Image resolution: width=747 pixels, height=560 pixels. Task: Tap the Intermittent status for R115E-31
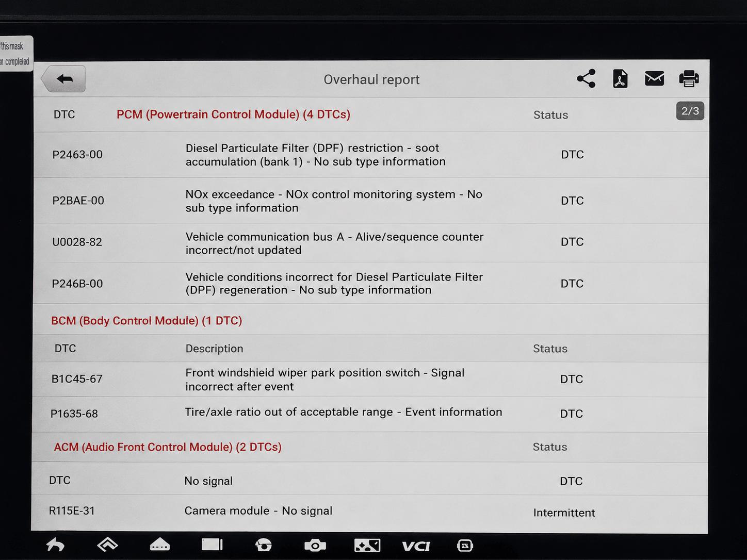pyautogui.click(x=564, y=513)
